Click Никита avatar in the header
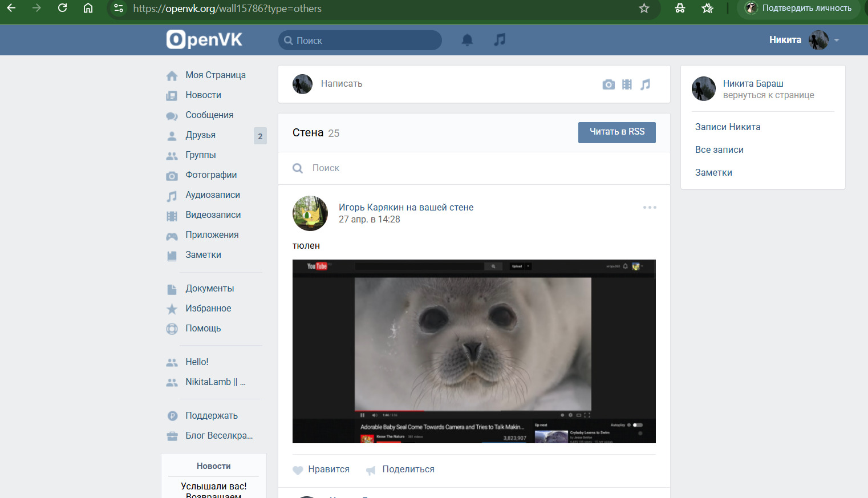868x498 pixels. pyautogui.click(x=818, y=40)
